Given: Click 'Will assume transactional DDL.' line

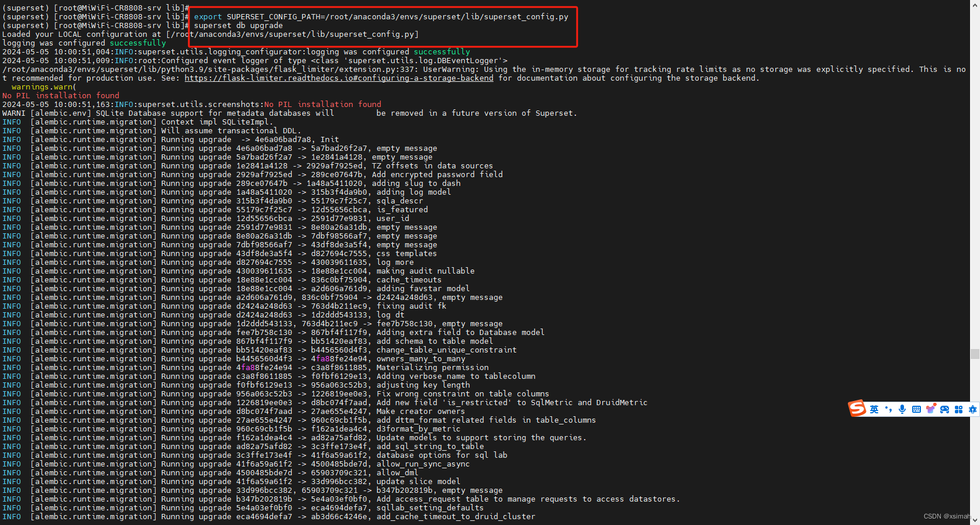Looking at the screenshot, I should point(152,130).
